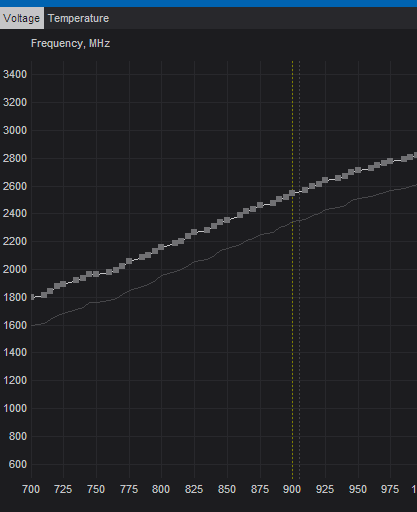
Task: Select the curve point above 750 mV
Action: point(96,274)
